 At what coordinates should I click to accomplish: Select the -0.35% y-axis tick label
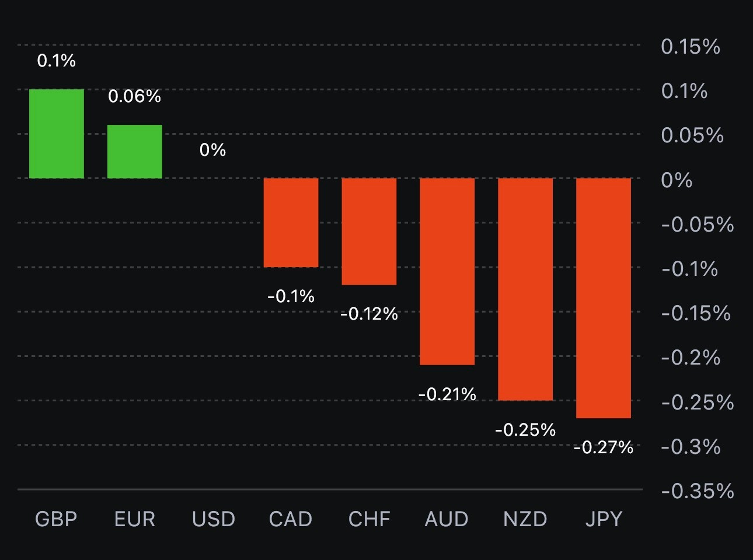point(698,491)
